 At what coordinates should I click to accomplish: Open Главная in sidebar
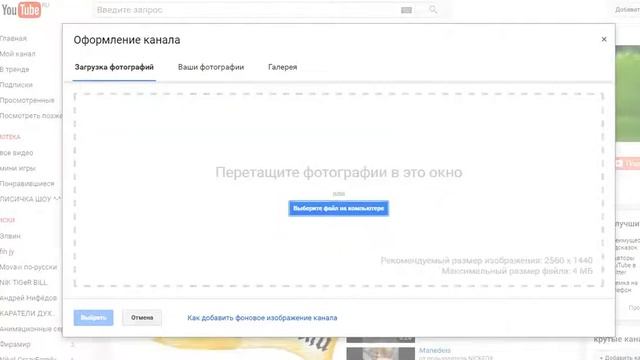point(13,38)
